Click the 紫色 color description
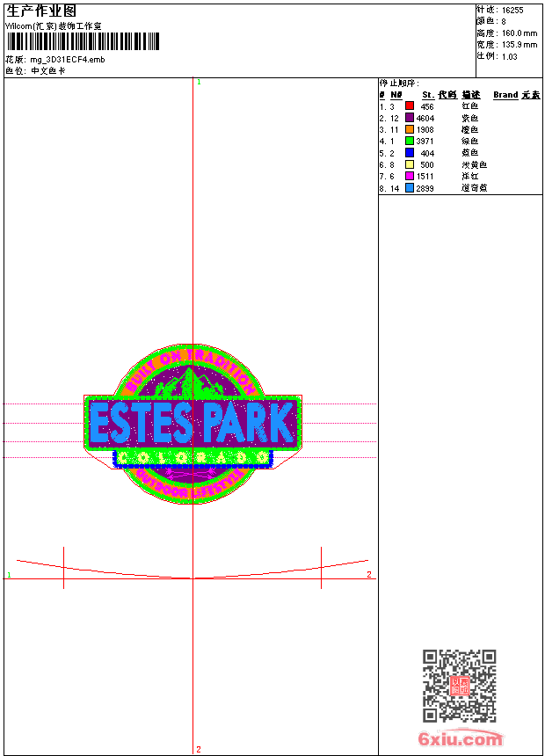Screen dimensions: 545x756 pyautogui.click(x=470, y=118)
